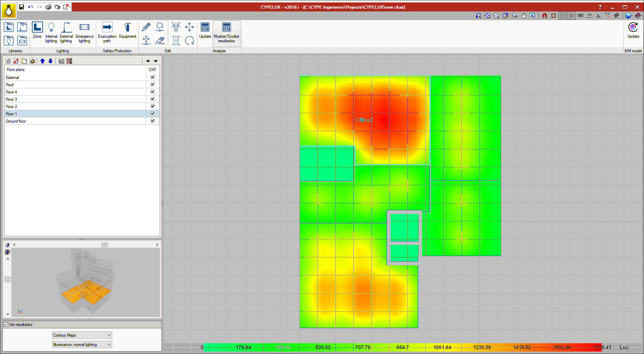
Task: Activate the Evacuation path tool
Action: [107, 33]
